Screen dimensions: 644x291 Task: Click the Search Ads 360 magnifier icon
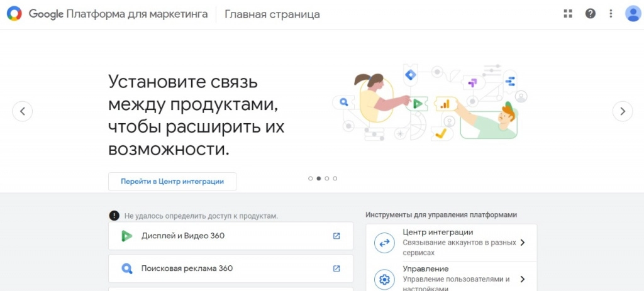point(127,269)
